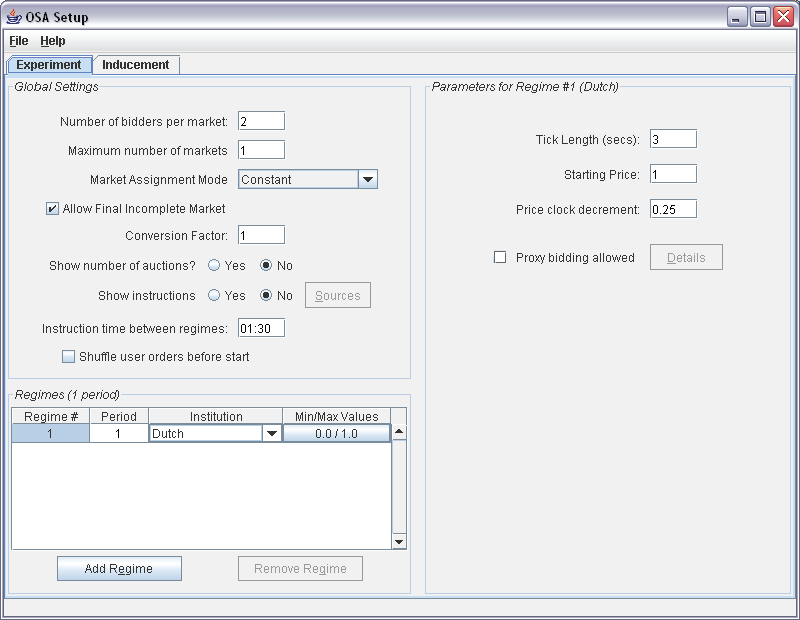Image resolution: width=800 pixels, height=620 pixels.
Task: Click the Add Regime button
Action: [119, 568]
